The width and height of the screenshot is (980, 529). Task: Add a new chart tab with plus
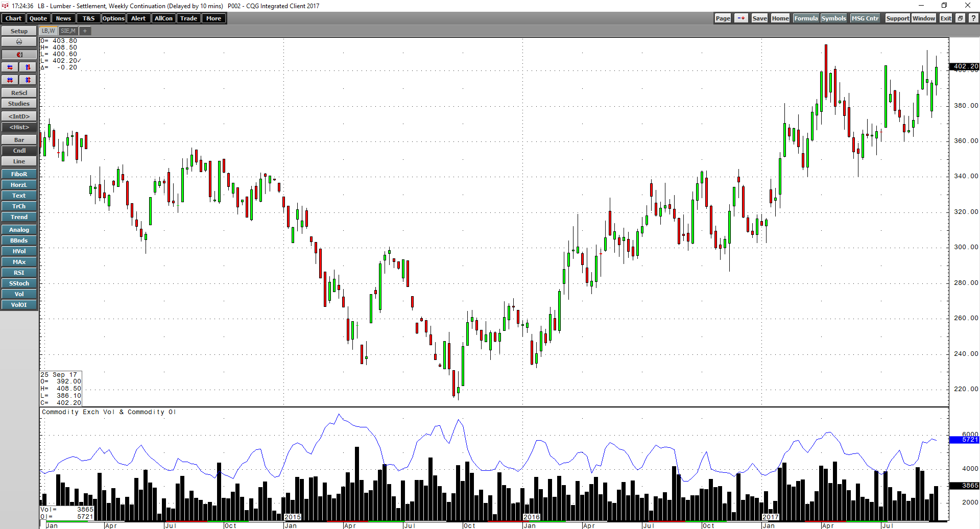(x=85, y=31)
